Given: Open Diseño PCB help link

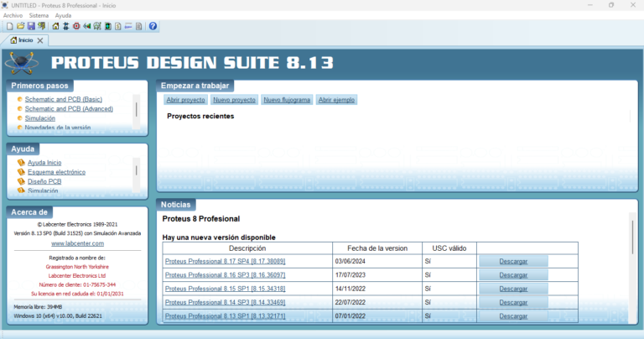Looking at the screenshot, I should point(44,181).
